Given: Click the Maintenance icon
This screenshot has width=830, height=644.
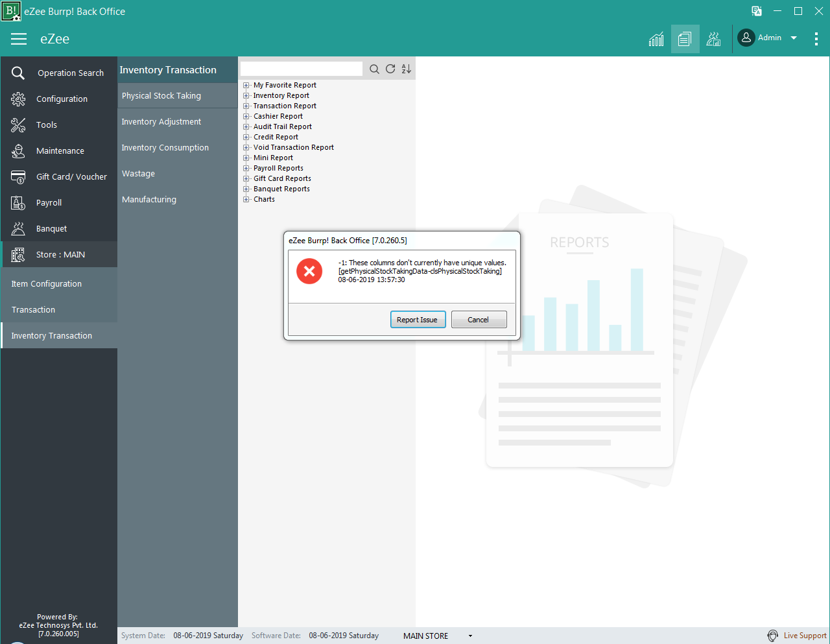Looking at the screenshot, I should click(18, 151).
